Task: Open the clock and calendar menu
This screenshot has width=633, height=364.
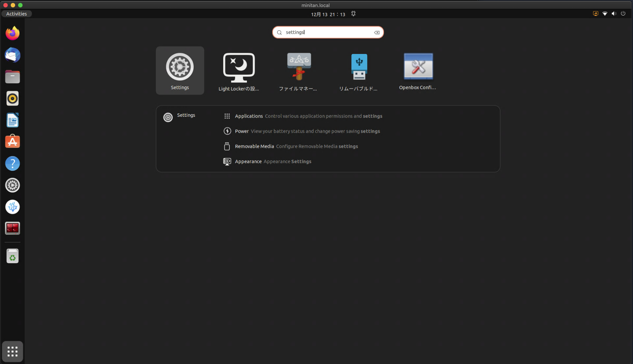Action: (x=328, y=14)
